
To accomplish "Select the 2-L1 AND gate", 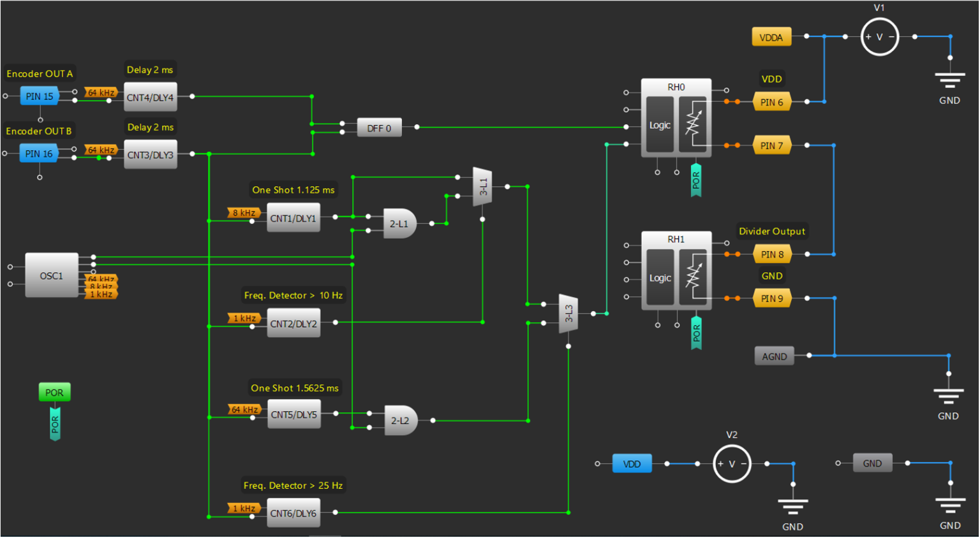I will tap(399, 223).
